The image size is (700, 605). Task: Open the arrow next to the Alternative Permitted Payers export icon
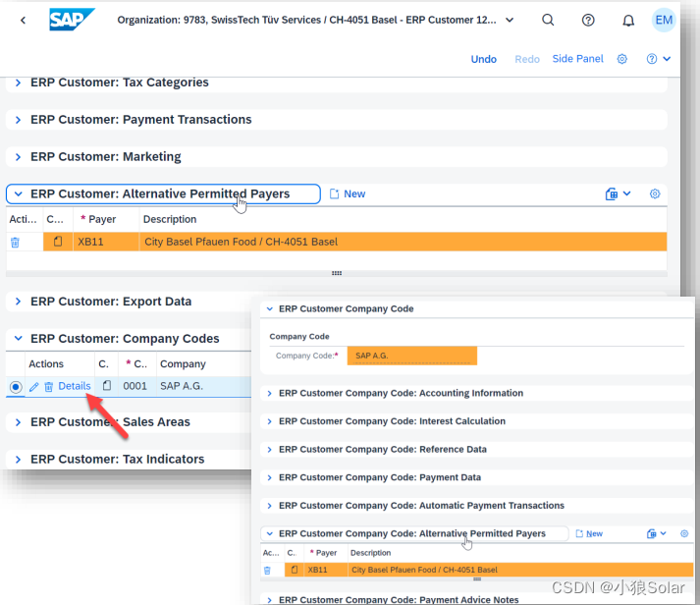(x=626, y=193)
